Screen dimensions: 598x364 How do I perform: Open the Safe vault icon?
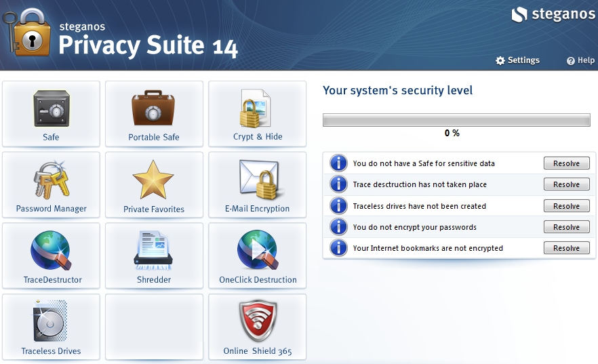tap(52, 108)
